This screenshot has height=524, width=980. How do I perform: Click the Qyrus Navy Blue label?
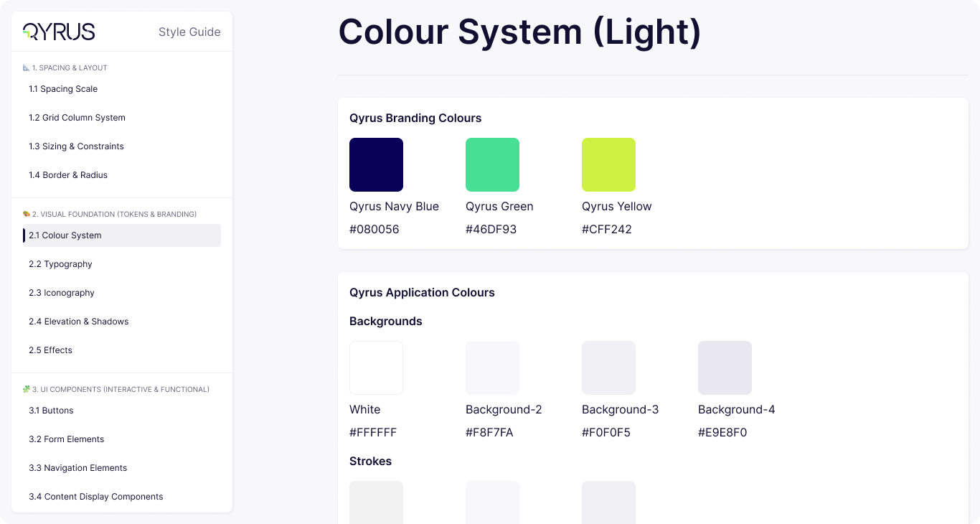coord(394,207)
